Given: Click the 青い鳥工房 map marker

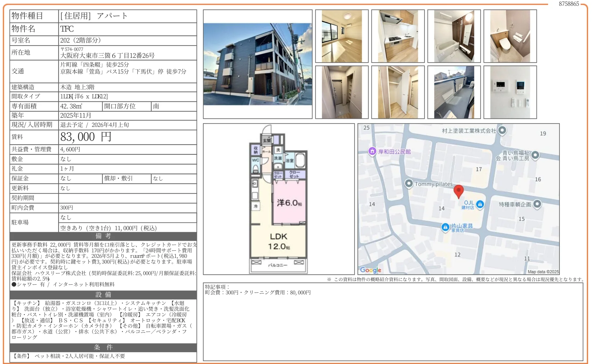Looking at the screenshot, I should [535, 155].
